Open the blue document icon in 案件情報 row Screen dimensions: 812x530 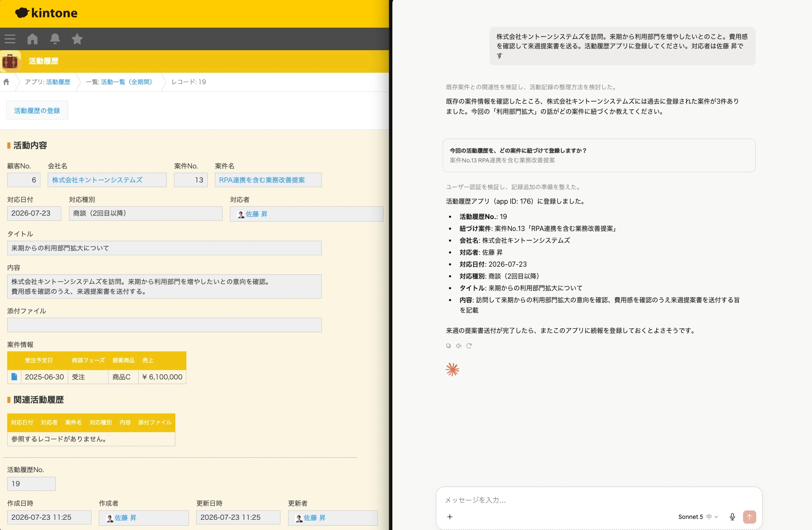coord(14,376)
